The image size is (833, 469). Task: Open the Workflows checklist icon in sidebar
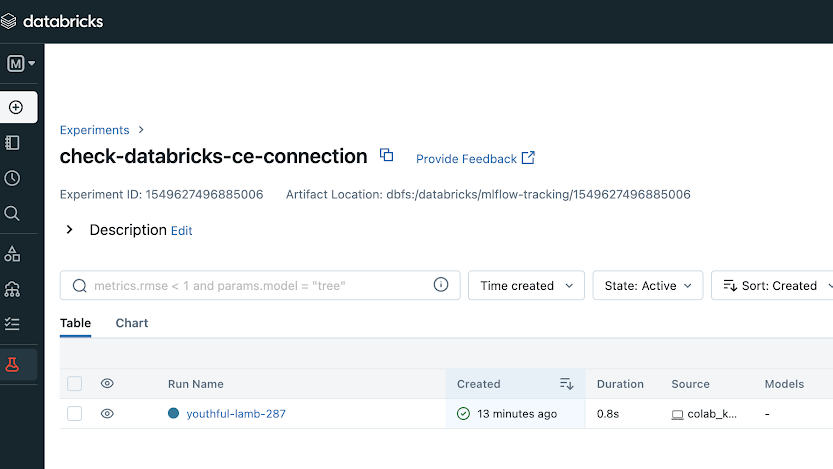point(13,324)
